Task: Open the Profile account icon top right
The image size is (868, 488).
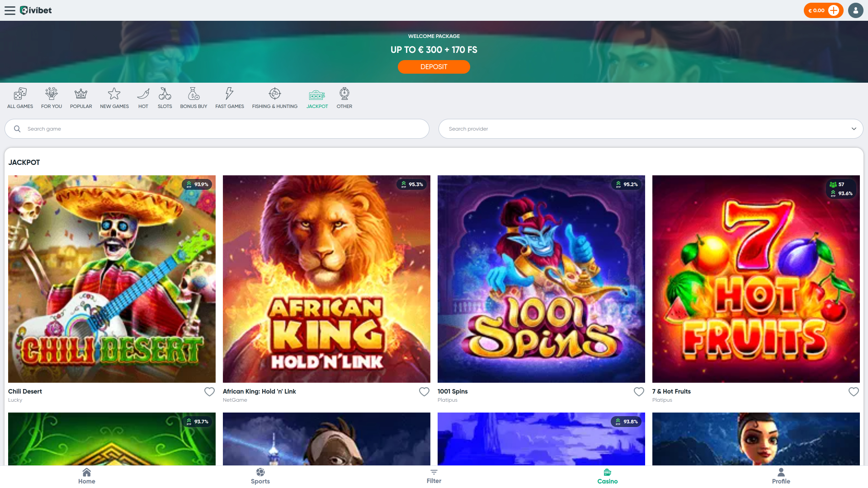Action: click(x=855, y=10)
